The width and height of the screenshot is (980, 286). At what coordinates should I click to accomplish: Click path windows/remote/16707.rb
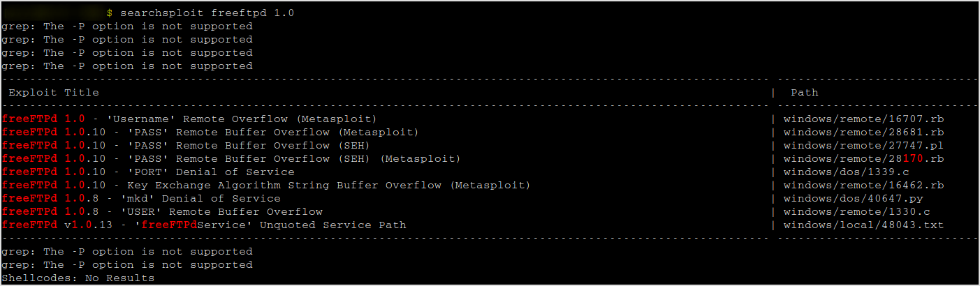point(863,119)
